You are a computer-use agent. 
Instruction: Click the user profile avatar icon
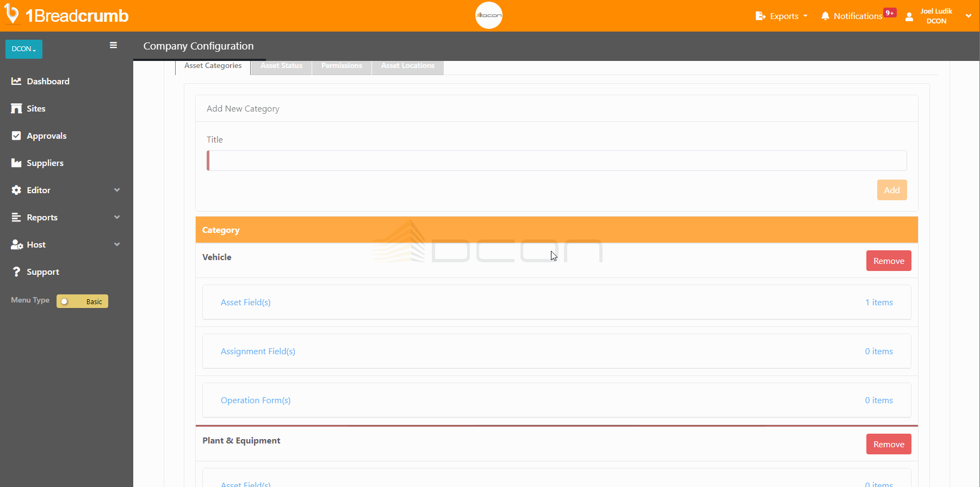coord(909,16)
